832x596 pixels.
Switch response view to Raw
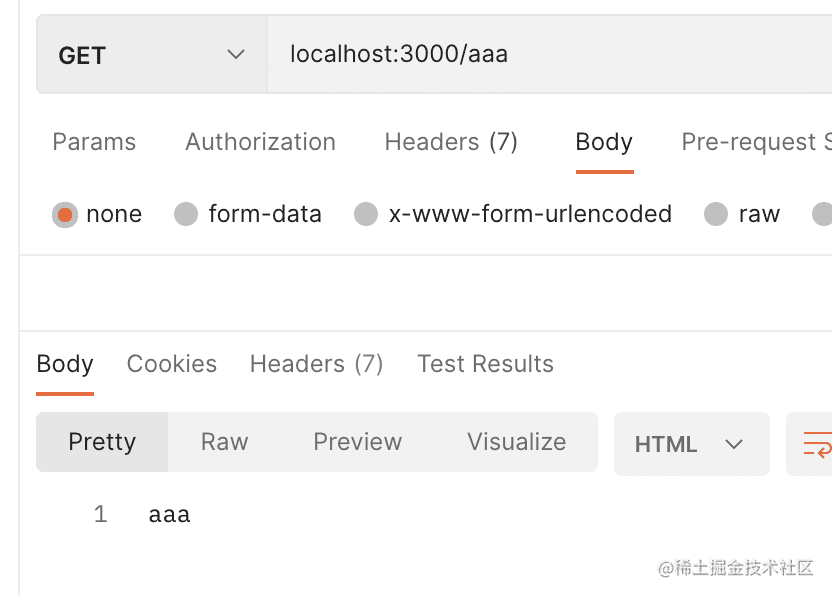pyautogui.click(x=224, y=442)
